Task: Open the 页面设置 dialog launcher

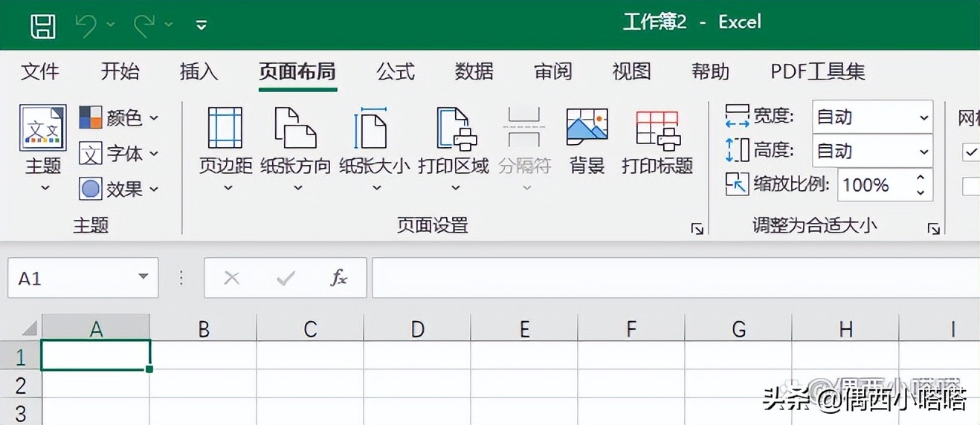Action: 697,228
